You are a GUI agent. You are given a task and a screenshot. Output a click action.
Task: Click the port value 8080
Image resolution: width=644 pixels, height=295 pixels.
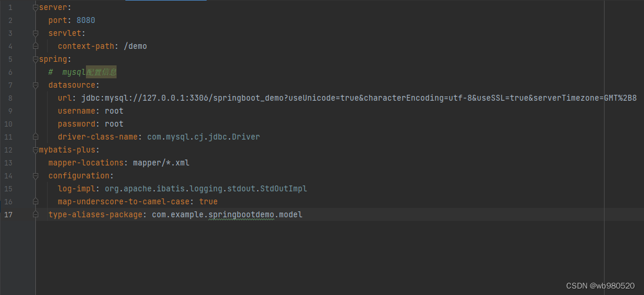coord(86,20)
